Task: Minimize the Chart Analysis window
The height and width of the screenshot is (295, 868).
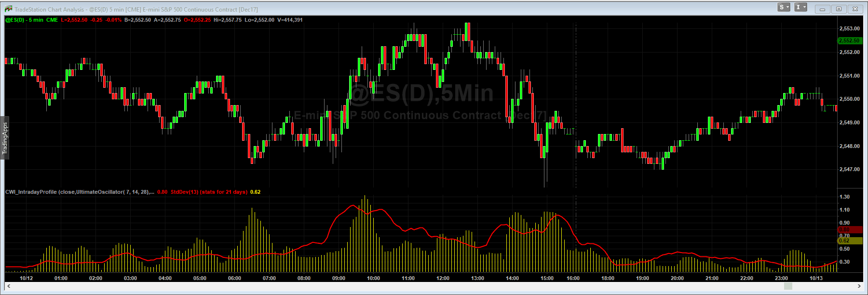Action: [822, 9]
